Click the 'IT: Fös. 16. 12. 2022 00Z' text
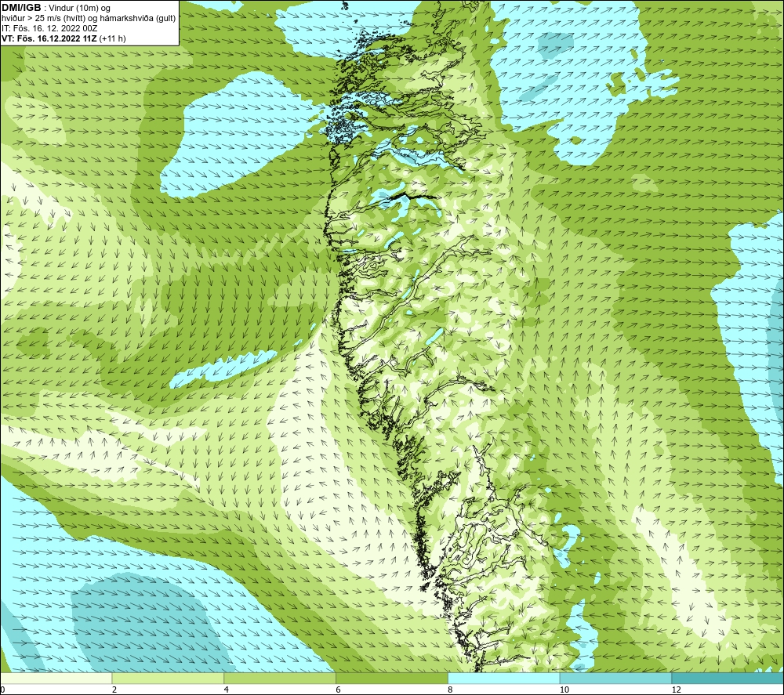This screenshot has height=695, width=784. (49, 28)
